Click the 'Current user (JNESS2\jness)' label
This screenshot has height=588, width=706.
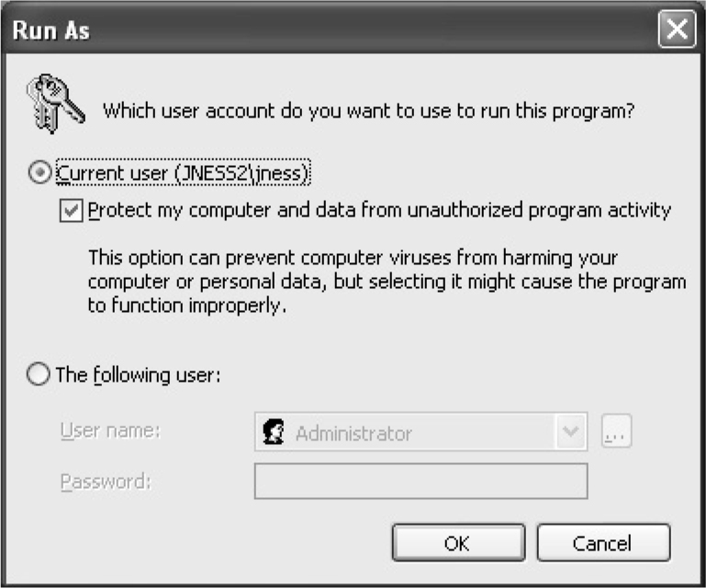pos(185,172)
